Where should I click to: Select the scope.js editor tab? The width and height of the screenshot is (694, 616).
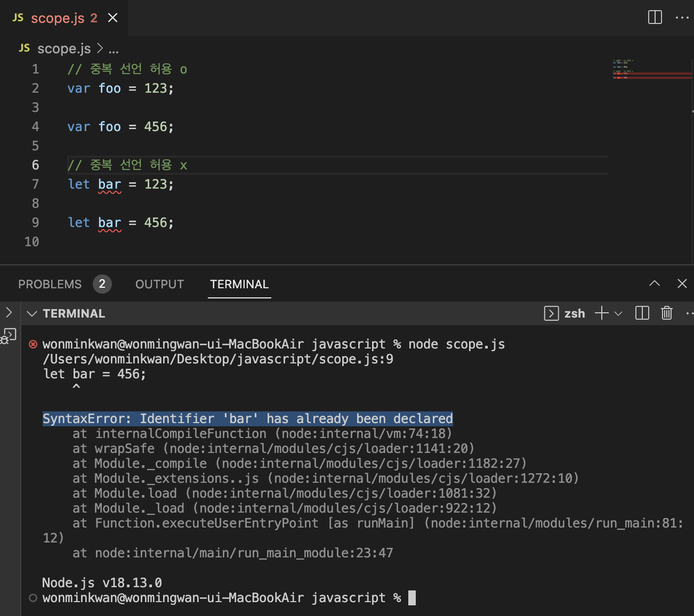[x=64, y=18]
